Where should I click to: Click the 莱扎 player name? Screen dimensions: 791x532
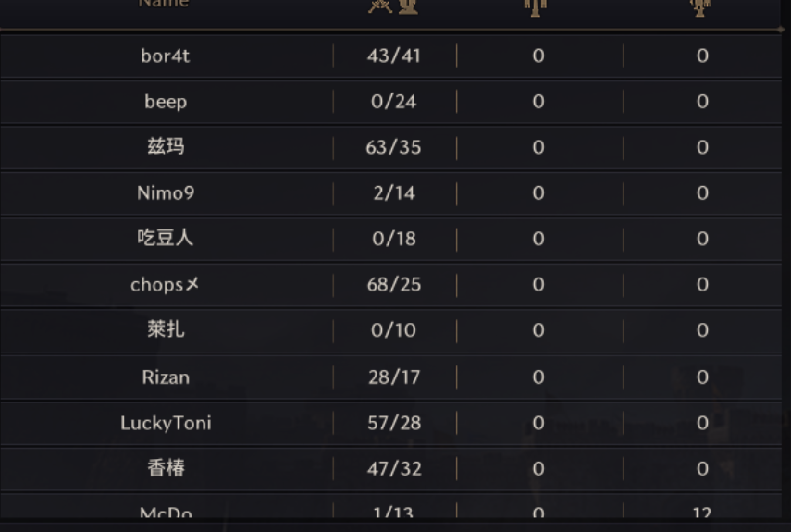click(x=166, y=329)
